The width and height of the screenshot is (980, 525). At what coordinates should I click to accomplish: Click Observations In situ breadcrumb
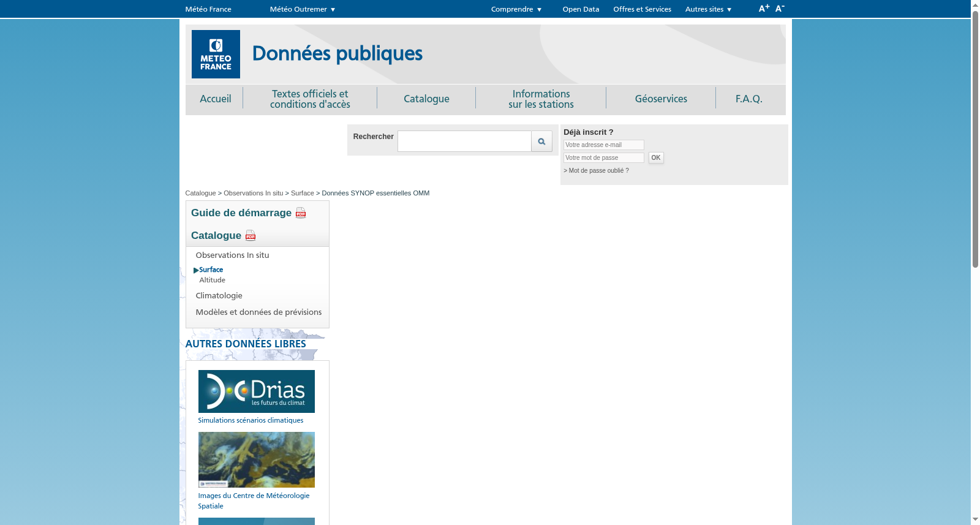click(x=254, y=193)
